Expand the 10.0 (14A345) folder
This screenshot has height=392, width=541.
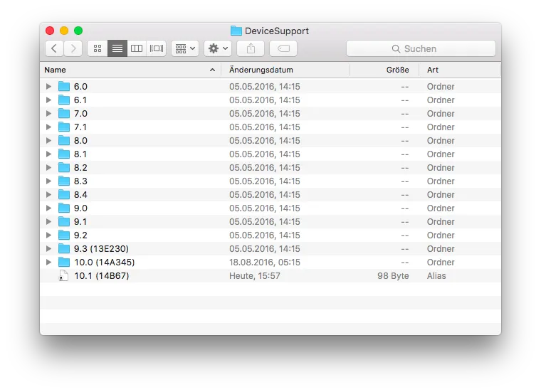(x=48, y=262)
